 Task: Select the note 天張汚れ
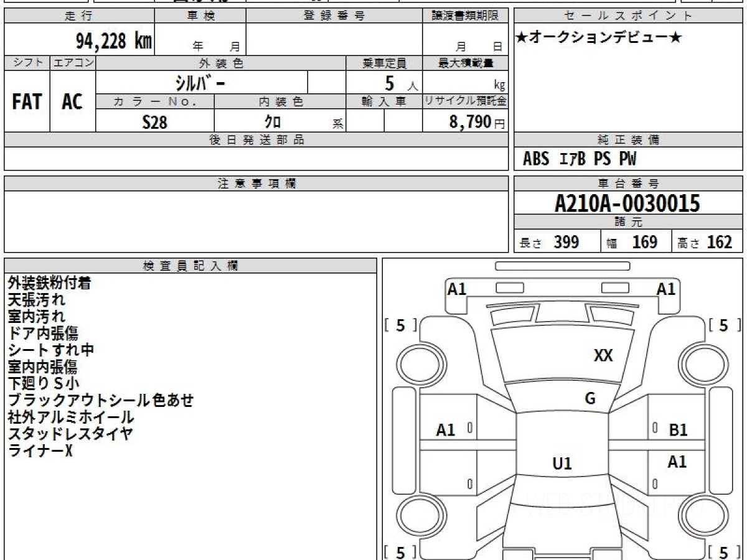click(36, 300)
